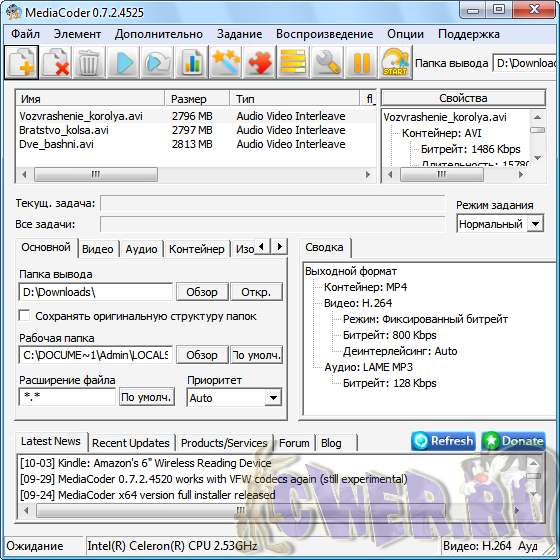Click Обзор next to Папка вывода
The image size is (560, 560).
click(202, 292)
